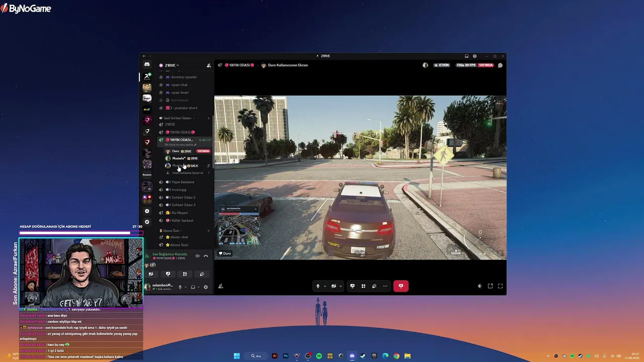This screenshot has height=362, width=644.
Task: Open more options in call controls
Action: pos(385,286)
